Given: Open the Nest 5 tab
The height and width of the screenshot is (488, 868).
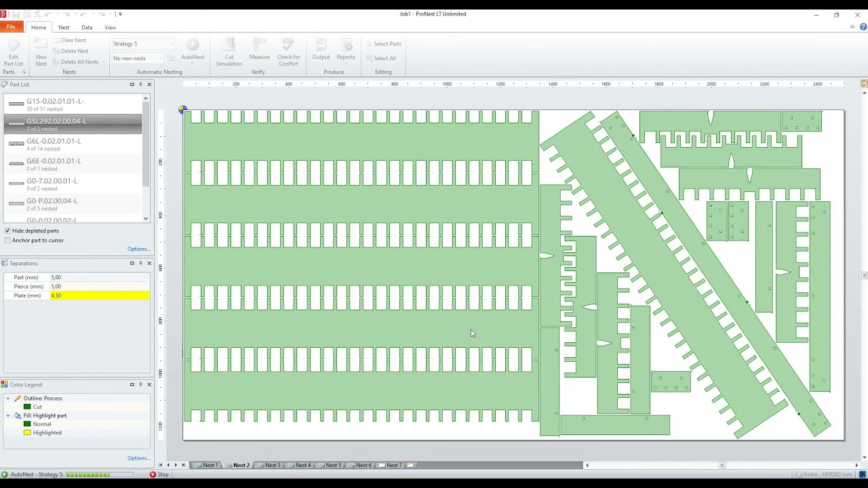Looking at the screenshot, I should 330,465.
